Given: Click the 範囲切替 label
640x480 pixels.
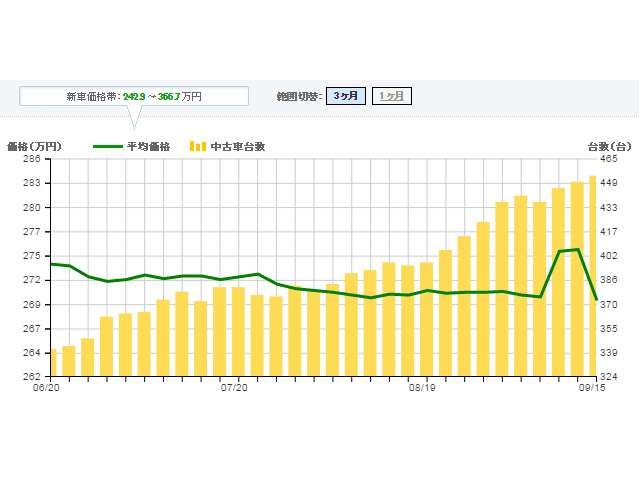Looking at the screenshot, I should [297, 96].
